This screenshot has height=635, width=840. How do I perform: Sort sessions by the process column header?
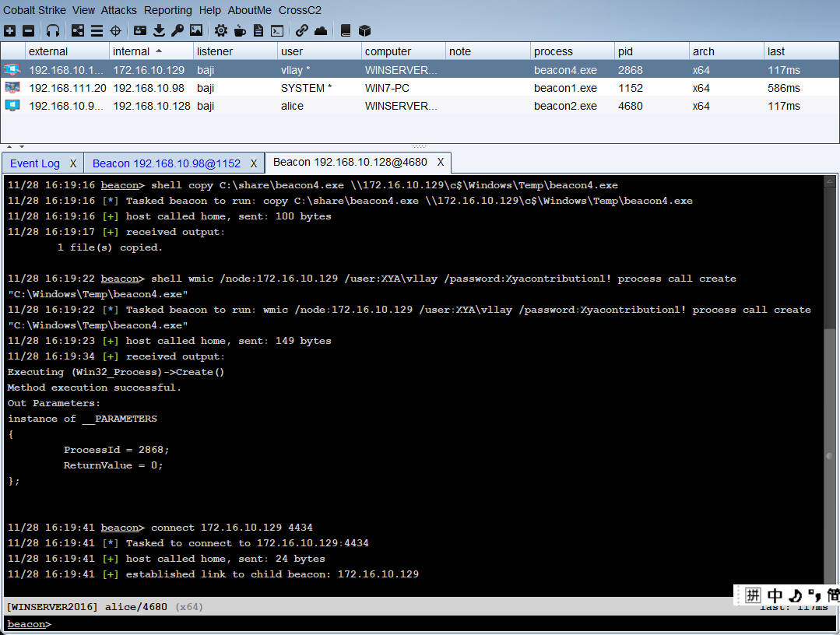pyautogui.click(x=572, y=51)
